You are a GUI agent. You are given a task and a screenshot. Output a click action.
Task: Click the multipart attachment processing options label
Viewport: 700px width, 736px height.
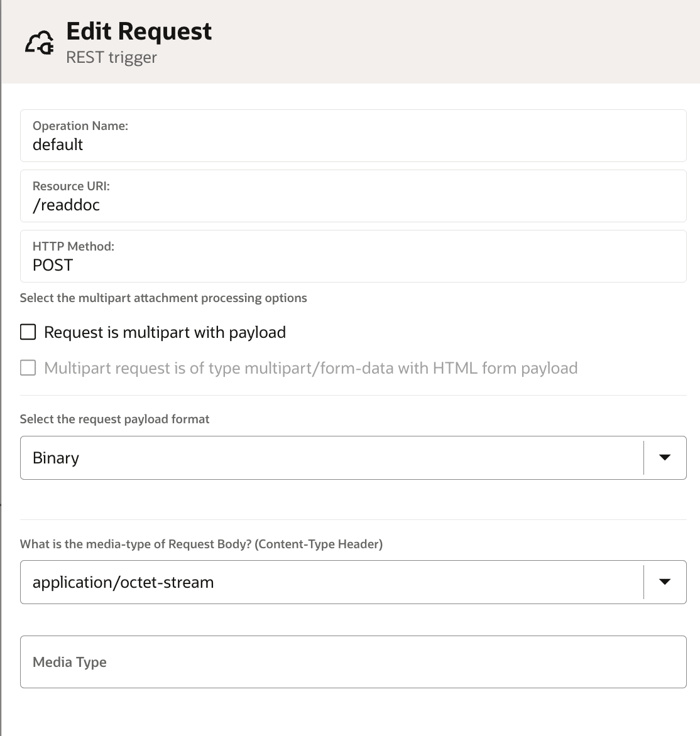(163, 298)
